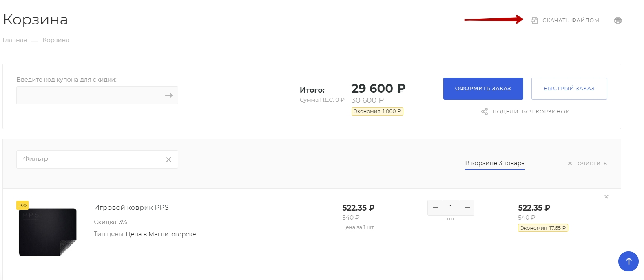Click the Быстрый заказ button
The height and width of the screenshot is (280, 644).
click(569, 89)
